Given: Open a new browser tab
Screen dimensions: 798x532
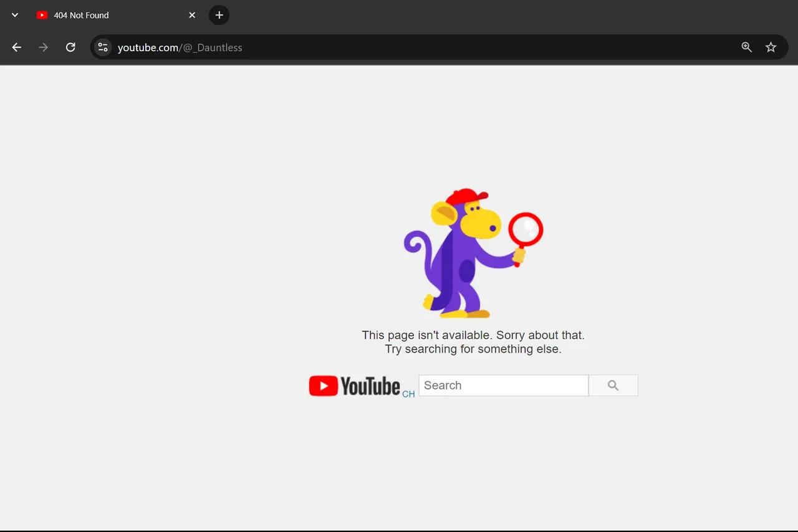Looking at the screenshot, I should pyautogui.click(x=219, y=14).
